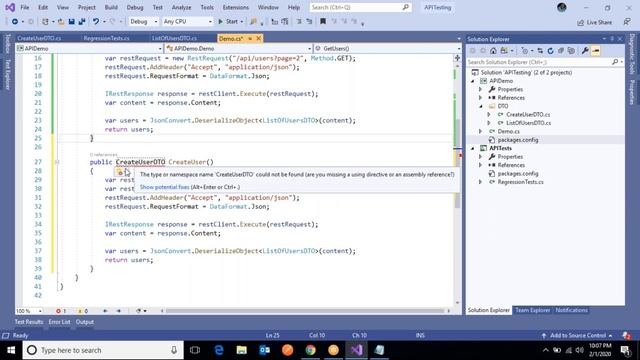Click the Live Share button
Screen dimensions: 640x360
coord(594,22)
